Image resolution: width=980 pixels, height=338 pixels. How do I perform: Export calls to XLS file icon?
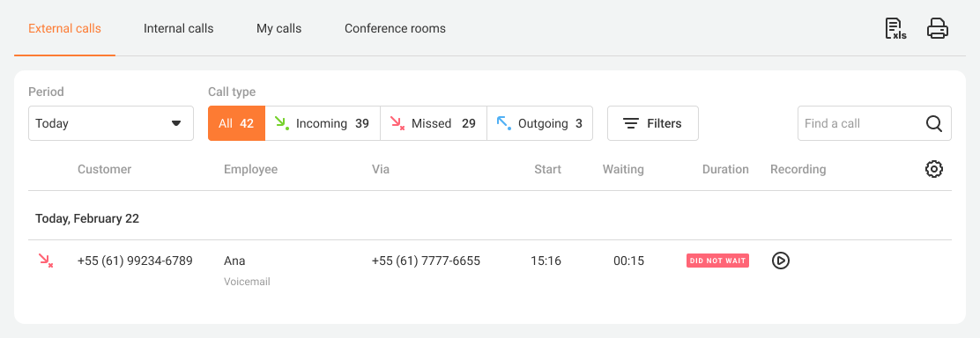click(x=895, y=29)
